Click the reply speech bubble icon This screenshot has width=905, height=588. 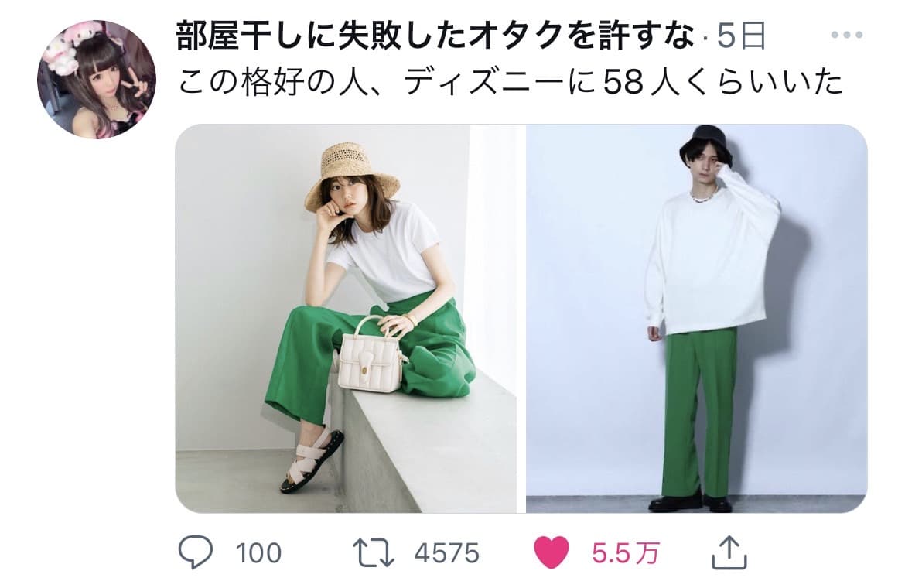point(195,552)
